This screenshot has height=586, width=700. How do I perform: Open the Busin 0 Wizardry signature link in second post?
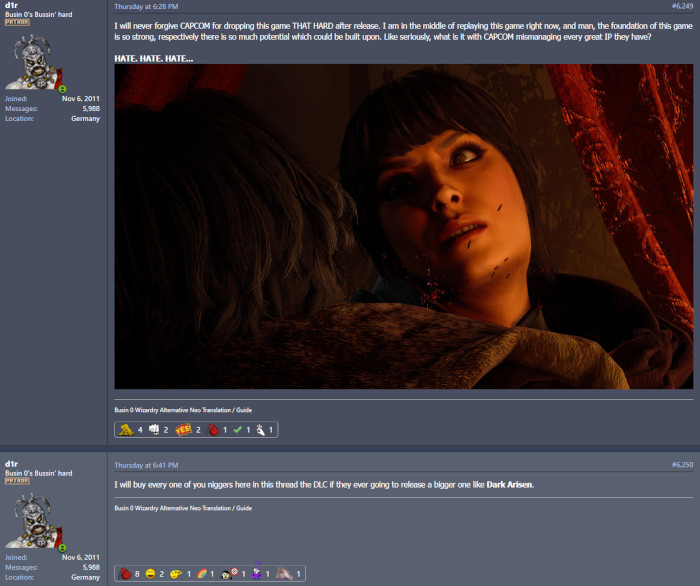(183, 508)
